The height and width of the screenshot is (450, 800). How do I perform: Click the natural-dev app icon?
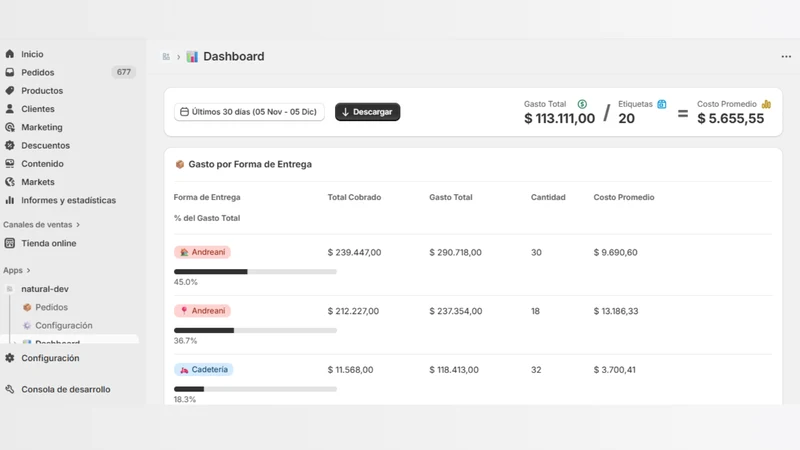coord(10,289)
